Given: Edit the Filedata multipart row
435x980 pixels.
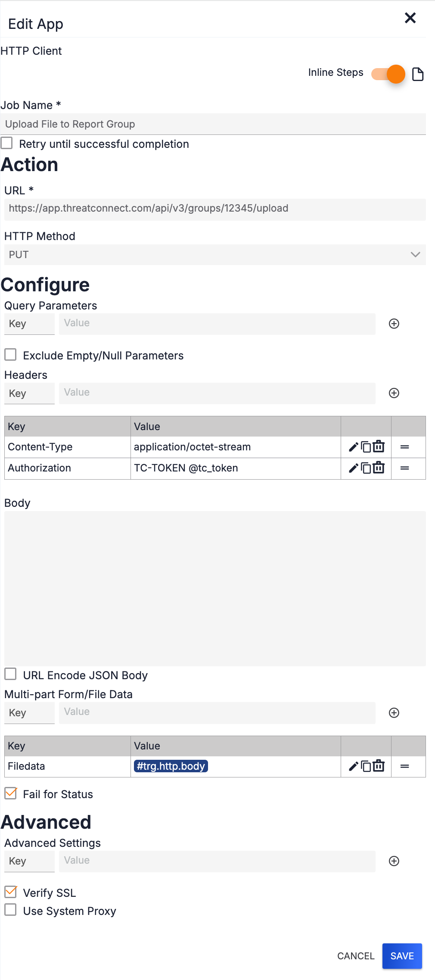Looking at the screenshot, I should [x=353, y=767].
